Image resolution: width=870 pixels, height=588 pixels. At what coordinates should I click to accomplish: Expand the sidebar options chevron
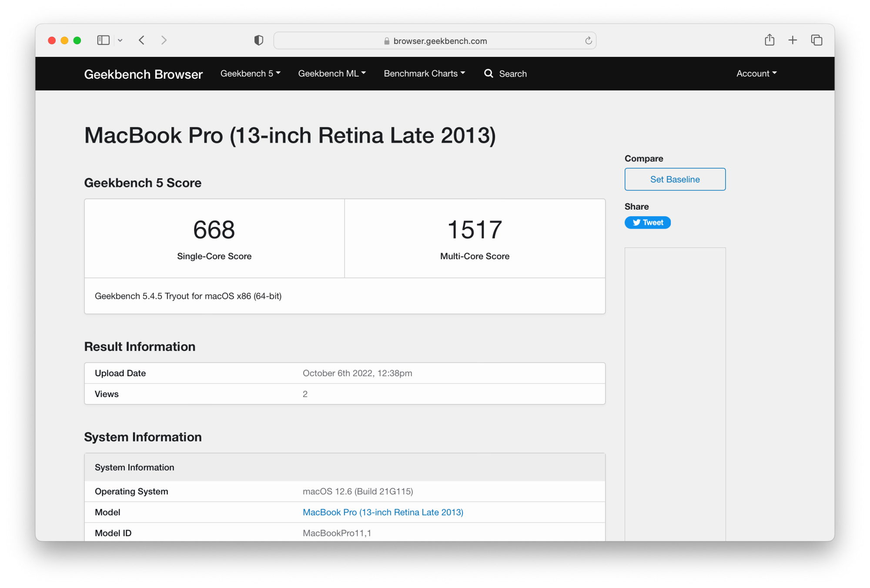tap(120, 40)
